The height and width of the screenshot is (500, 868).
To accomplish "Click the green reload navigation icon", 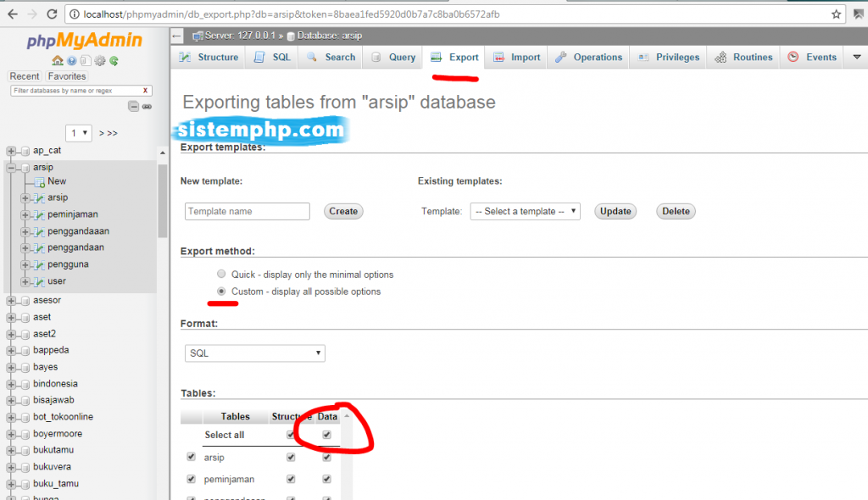I will [x=114, y=61].
